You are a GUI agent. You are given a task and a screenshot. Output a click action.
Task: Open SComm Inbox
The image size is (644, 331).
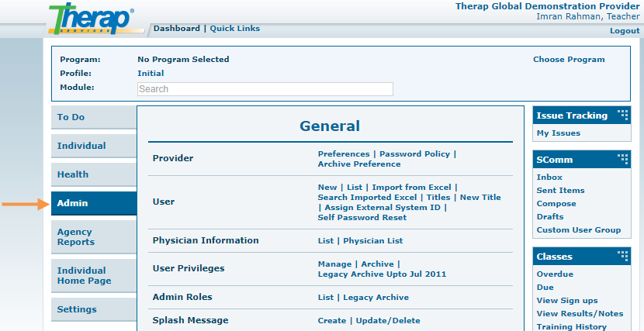tap(549, 178)
